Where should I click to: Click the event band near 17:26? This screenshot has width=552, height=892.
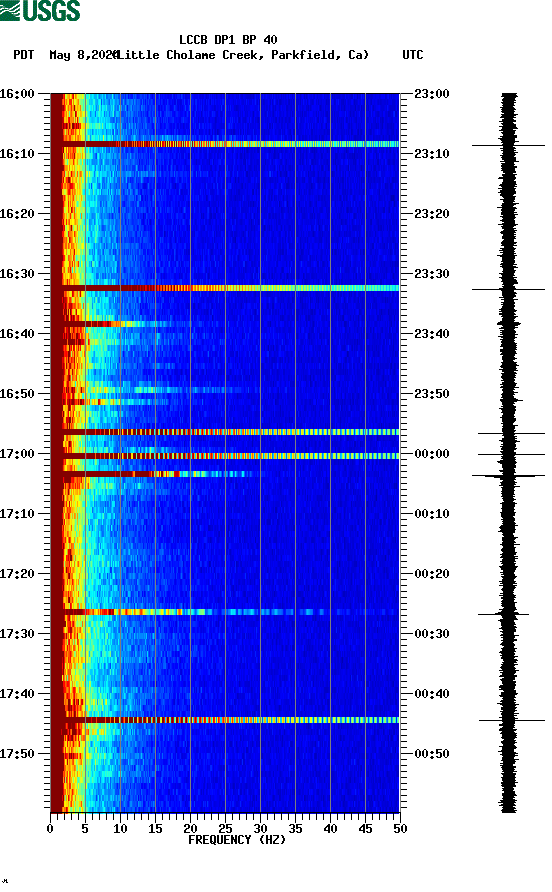pos(225,612)
